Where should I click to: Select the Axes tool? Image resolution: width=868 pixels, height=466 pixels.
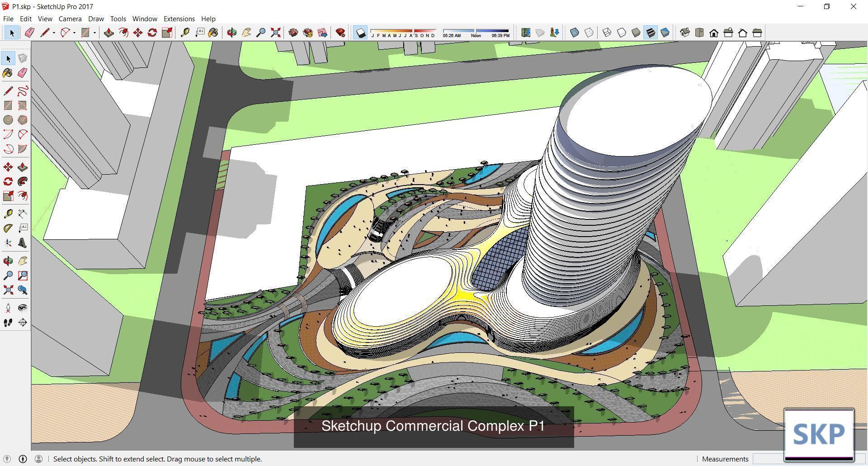coord(8,243)
